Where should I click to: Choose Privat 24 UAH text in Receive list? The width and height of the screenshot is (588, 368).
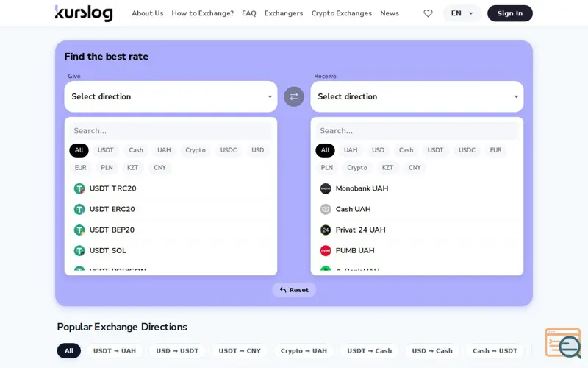[360, 230]
